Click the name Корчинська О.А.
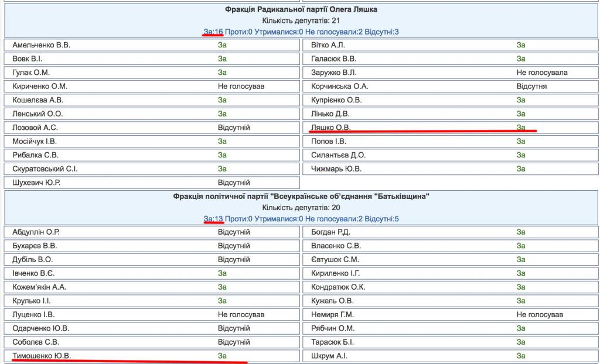Image resolution: width=600 pixels, height=364 pixels. [340, 86]
